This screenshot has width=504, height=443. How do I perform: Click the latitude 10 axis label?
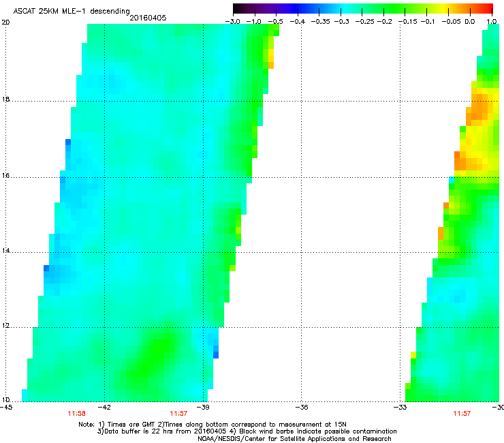point(5,400)
